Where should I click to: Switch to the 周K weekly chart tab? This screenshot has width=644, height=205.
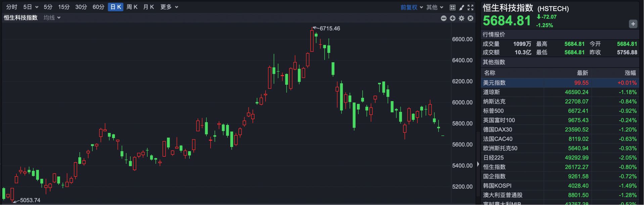pos(132,7)
